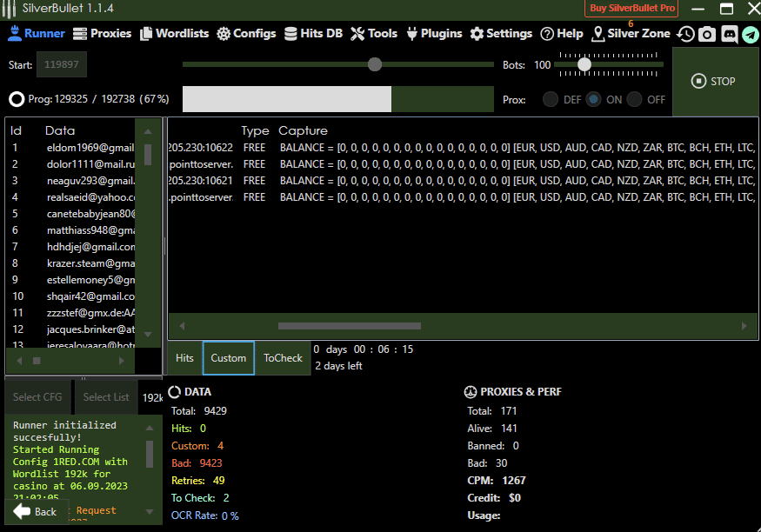Open the Discord icon link

click(729, 34)
